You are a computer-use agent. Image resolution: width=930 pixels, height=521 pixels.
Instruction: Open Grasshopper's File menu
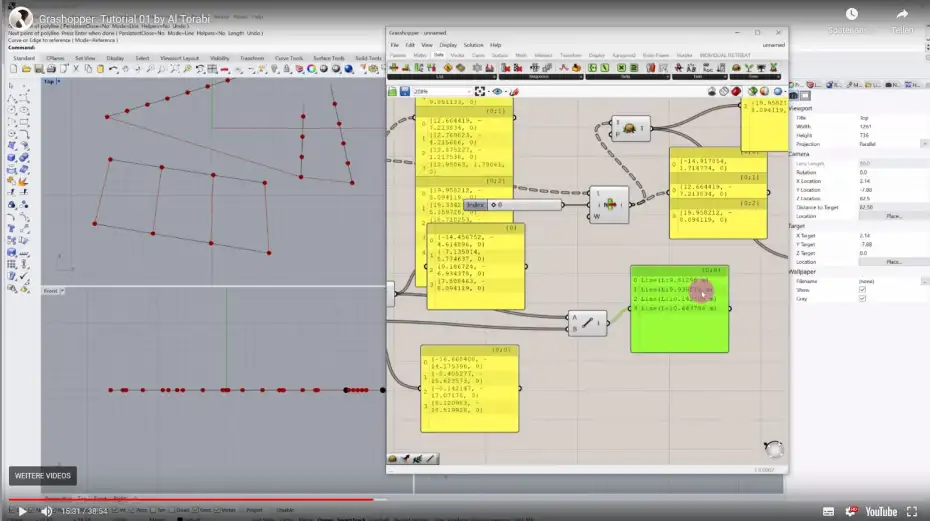click(x=394, y=45)
